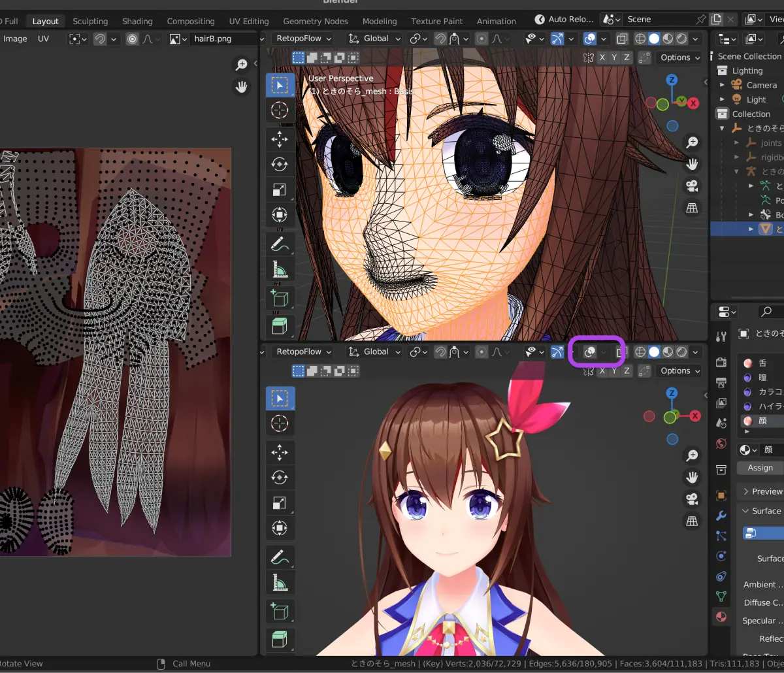The image size is (784, 673).
Task: Select the Scale tool in top viewport
Action: pos(280,189)
